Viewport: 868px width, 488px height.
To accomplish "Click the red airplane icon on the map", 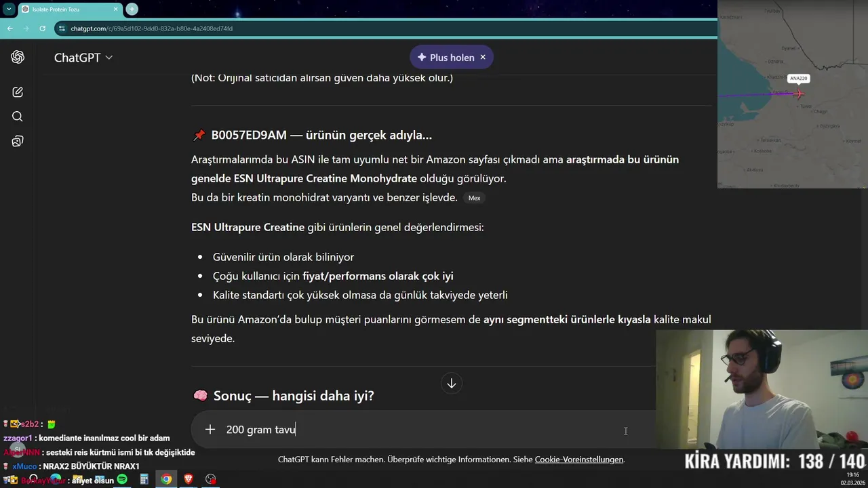I will 799,94.
